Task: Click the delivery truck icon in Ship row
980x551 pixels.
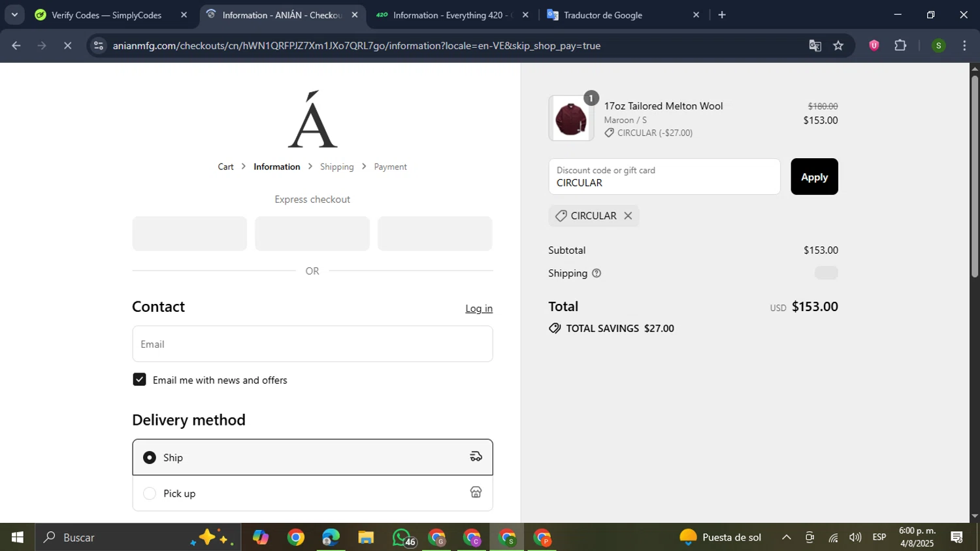Action: tap(476, 457)
